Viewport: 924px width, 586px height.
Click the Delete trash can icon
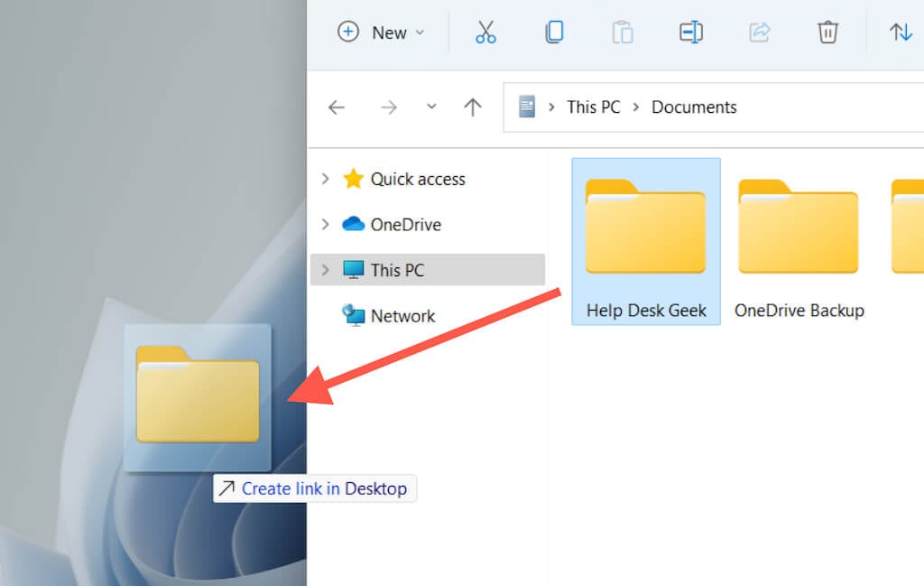[827, 32]
